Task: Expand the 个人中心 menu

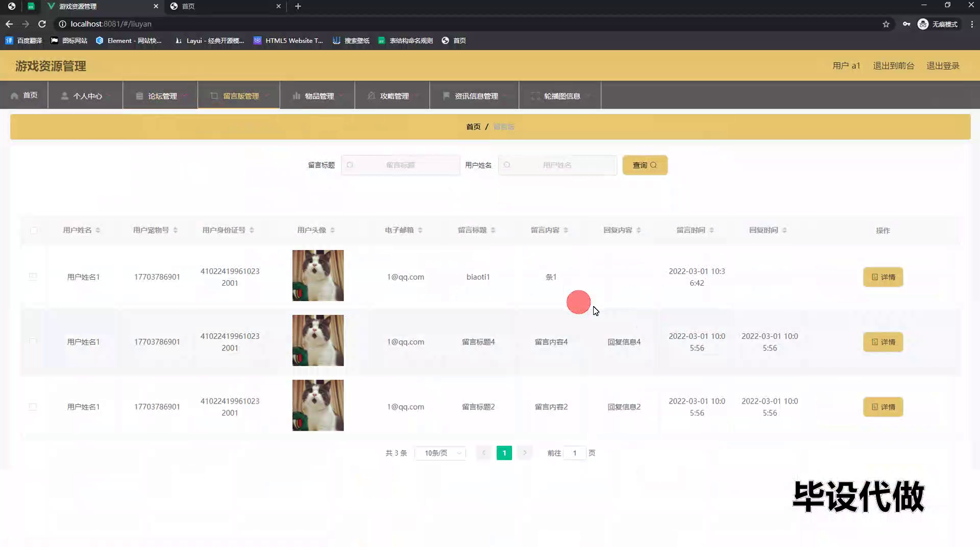Action: (85, 95)
